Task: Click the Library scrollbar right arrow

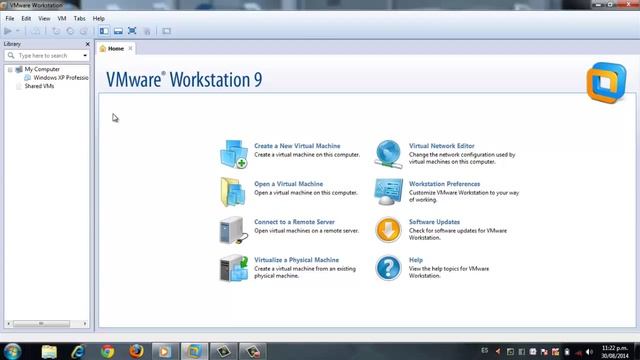Action: [85, 324]
